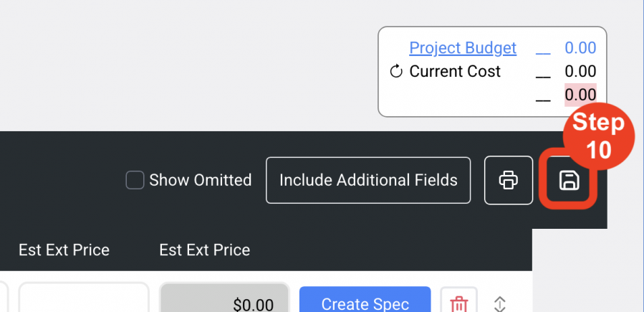The width and height of the screenshot is (644, 312).
Task: Click the Show Omitted label text
Action: [x=201, y=180]
